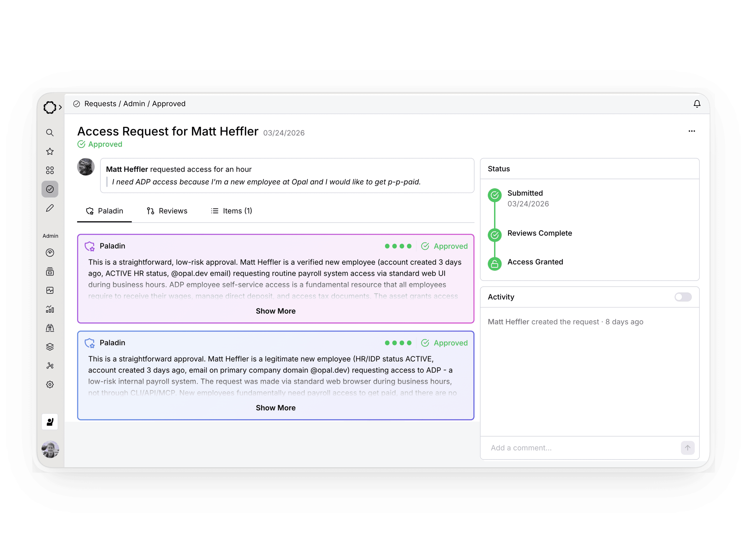747x560 pixels.
Task: Click the stacked layers icon in sidebar
Action: click(50, 347)
